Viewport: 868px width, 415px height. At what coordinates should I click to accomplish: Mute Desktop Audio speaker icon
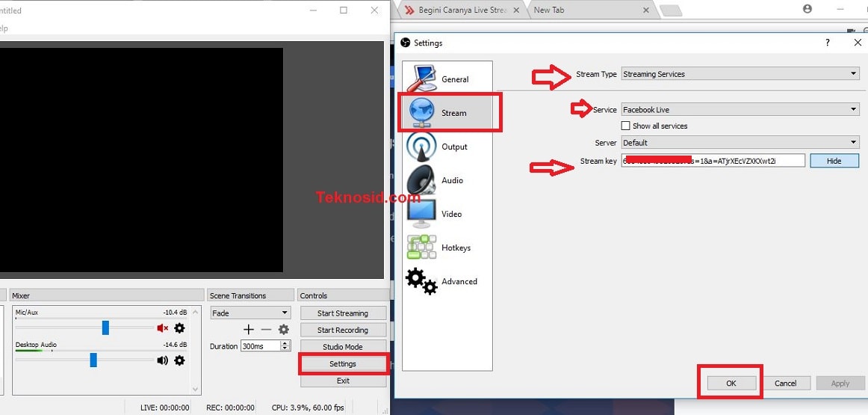pyautogui.click(x=162, y=360)
